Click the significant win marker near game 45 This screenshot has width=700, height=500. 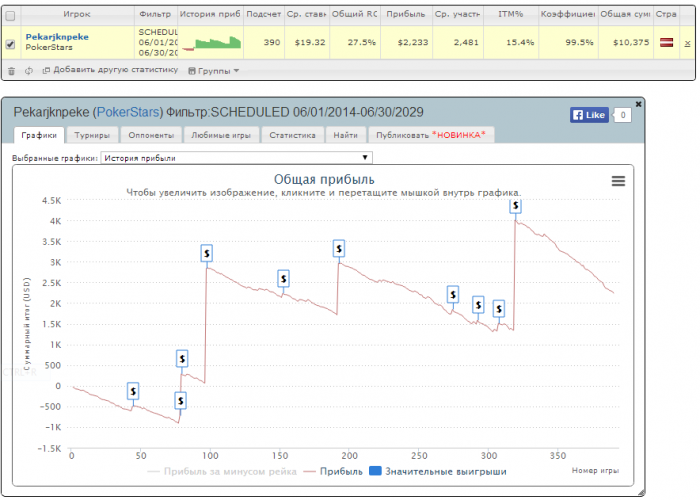point(133,392)
